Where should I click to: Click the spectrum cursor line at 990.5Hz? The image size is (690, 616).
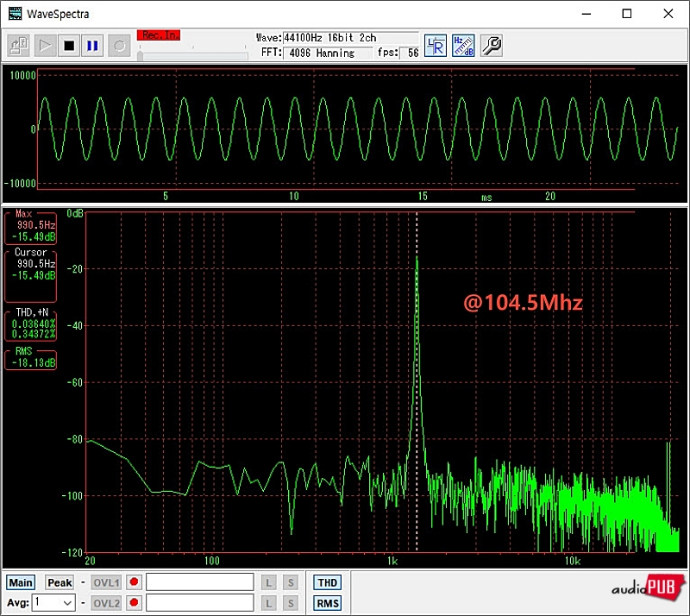[417, 381]
